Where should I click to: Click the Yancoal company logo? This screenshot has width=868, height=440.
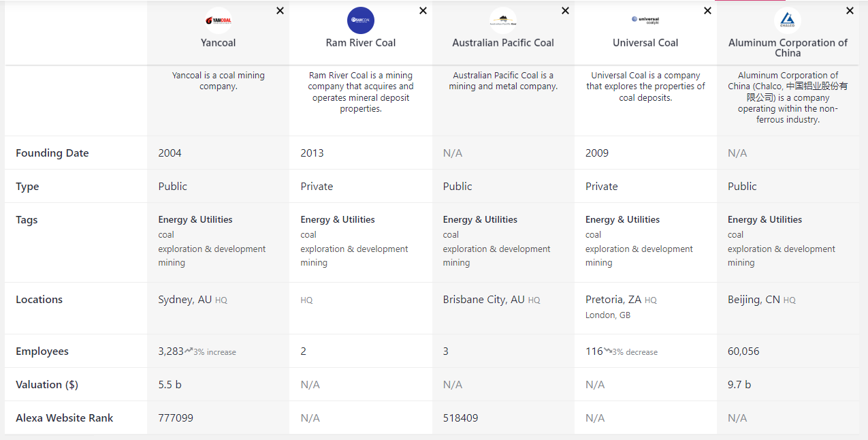(x=219, y=20)
